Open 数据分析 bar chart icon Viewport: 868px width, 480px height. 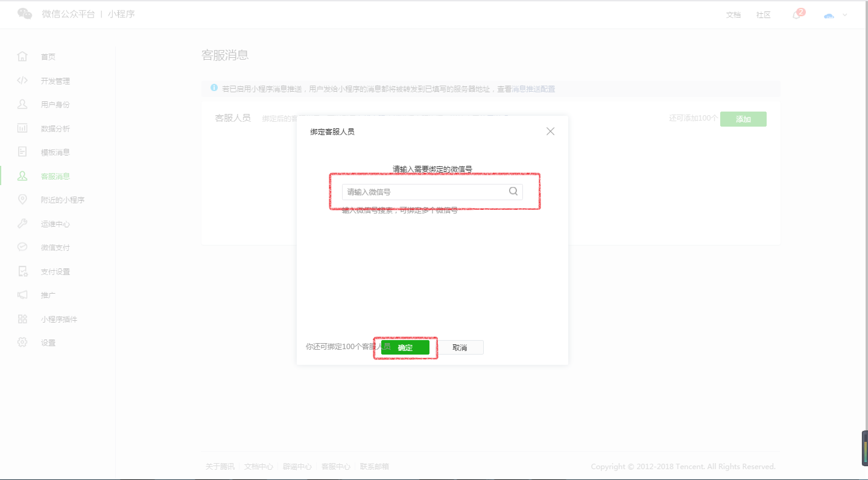[22, 128]
